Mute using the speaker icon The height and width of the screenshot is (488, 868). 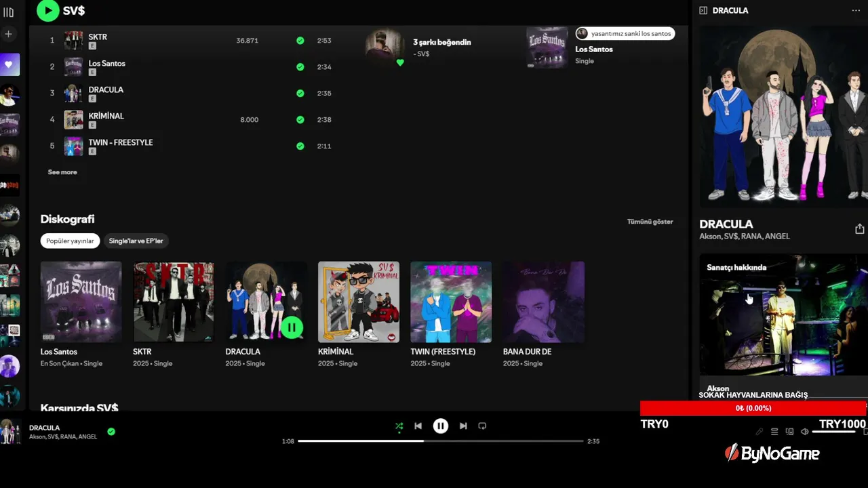(x=804, y=432)
